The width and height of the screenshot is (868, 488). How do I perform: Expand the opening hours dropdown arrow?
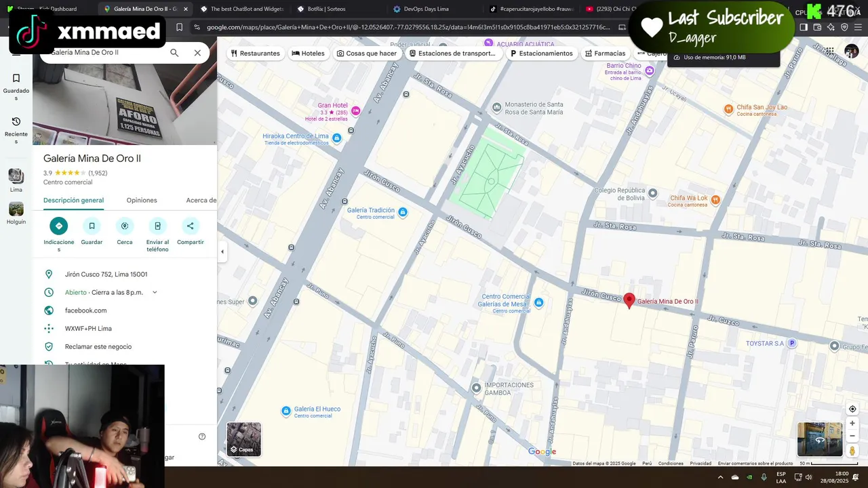tap(155, 292)
